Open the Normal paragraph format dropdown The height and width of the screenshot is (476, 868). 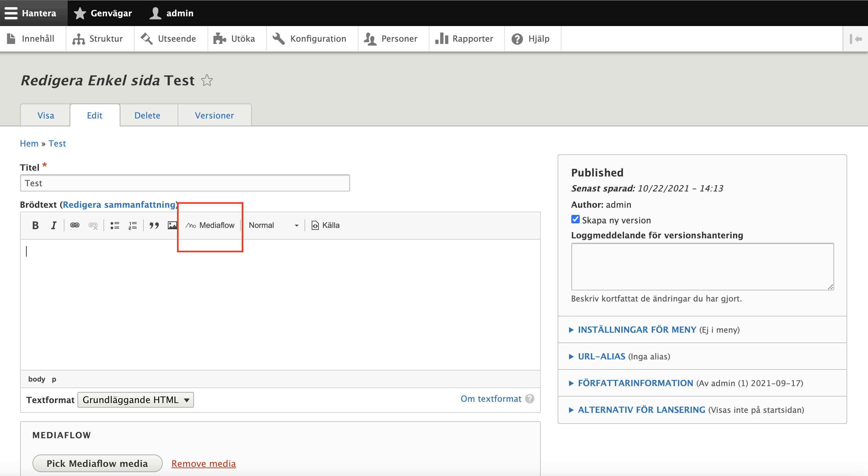point(273,225)
